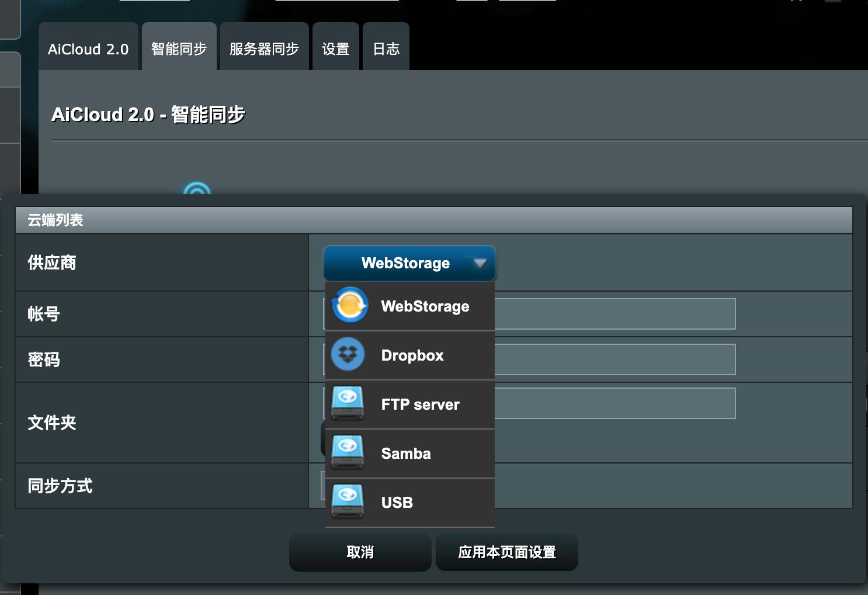Click the 密码 label
Screen dimensions: 868x595
click(44, 359)
